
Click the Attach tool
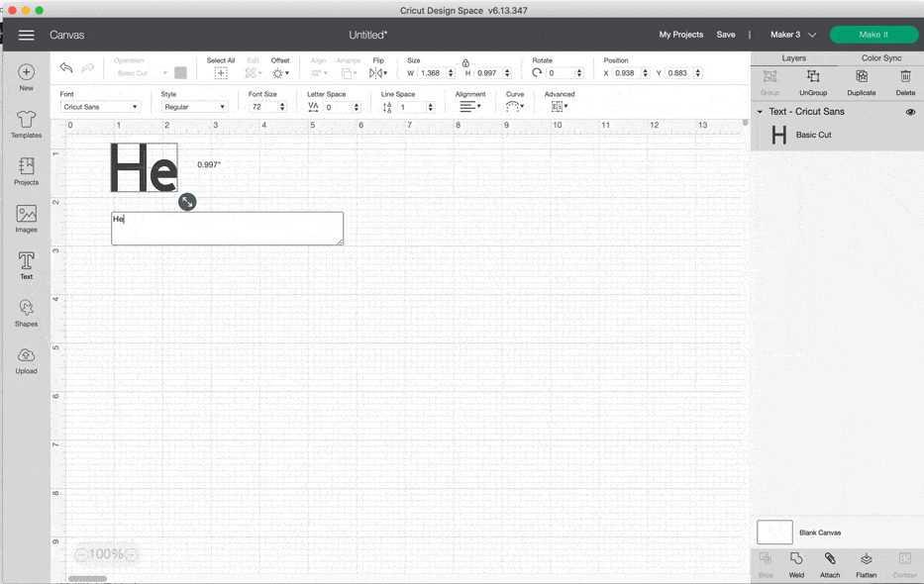point(830,565)
